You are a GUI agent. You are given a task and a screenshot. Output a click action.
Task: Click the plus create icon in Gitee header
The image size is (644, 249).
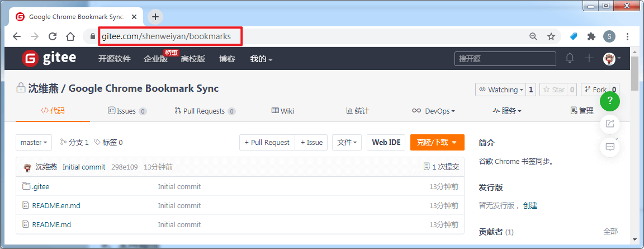point(589,58)
